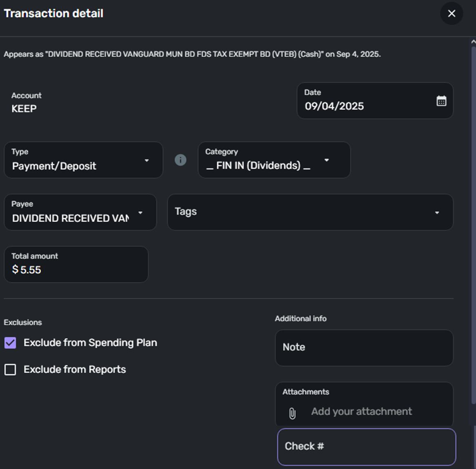Expand the Tags dropdown

point(437,212)
